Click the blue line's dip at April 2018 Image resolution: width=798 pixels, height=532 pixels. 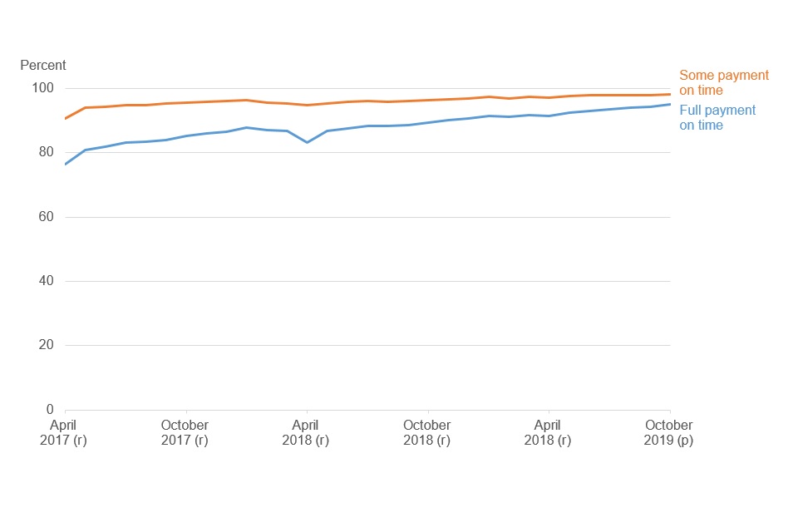click(x=307, y=142)
